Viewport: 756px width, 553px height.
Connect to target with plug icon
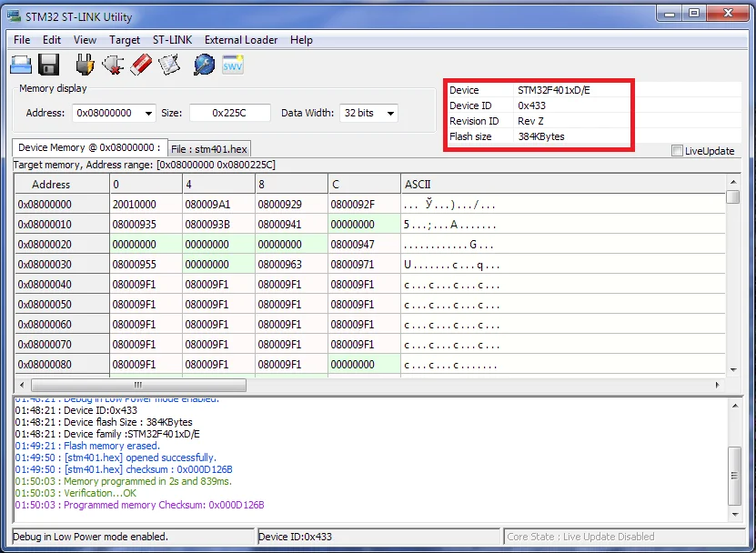tap(85, 65)
